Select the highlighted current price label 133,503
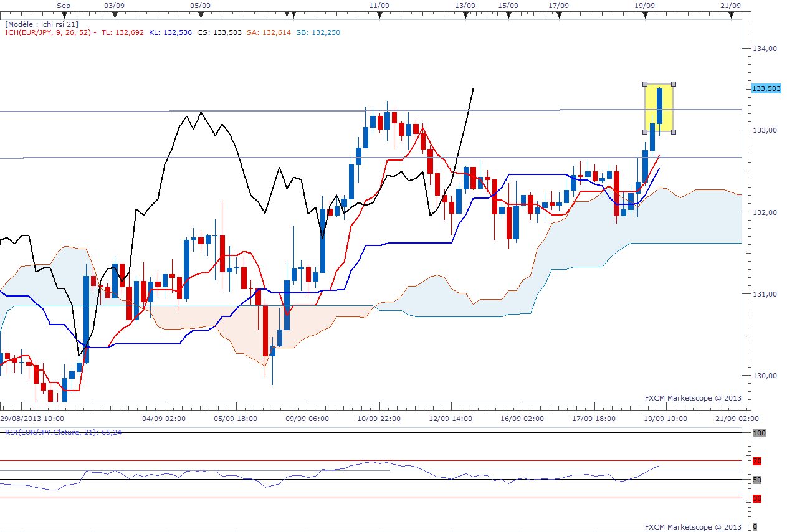This screenshot has height=532, width=787. [x=766, y=88]
